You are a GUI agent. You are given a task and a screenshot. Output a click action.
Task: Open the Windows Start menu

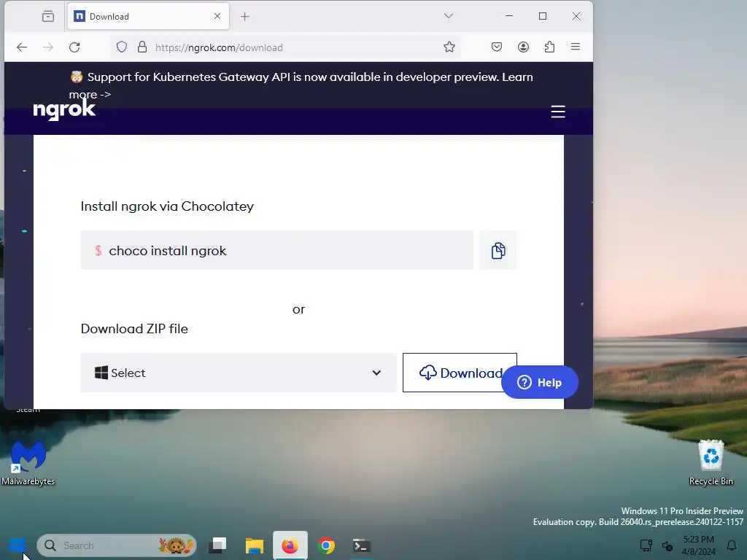tap(18, 545)
